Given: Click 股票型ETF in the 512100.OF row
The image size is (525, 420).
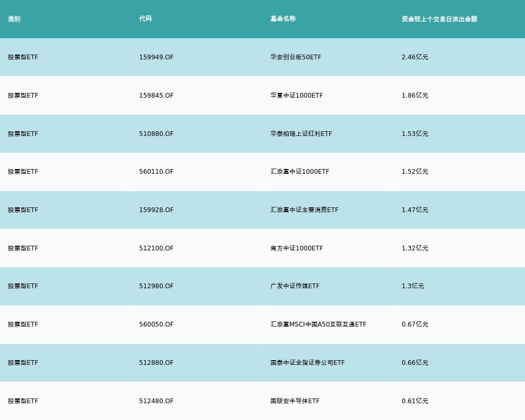Looking at the screenshot, I should (x=23, y=248).
